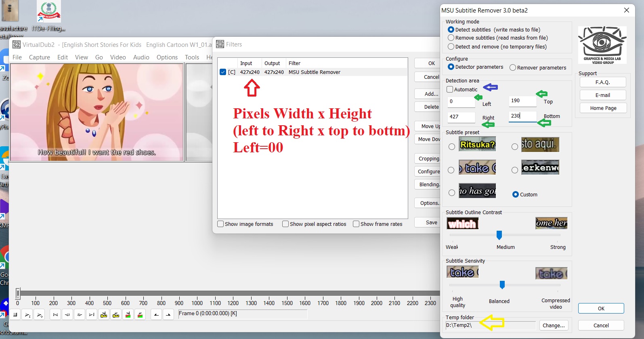Screen dimensions: 644x339
Task: Click the Graphics & Media Lab eye logo
Action: [x=602, y=45]
